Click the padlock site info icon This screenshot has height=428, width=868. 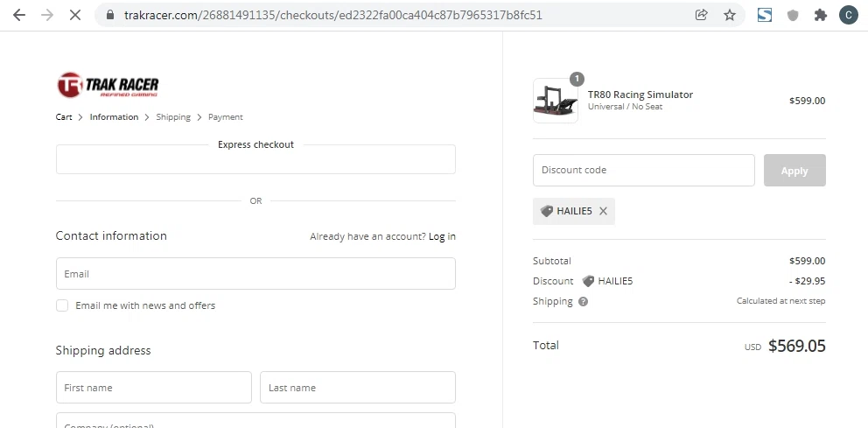click(110, 15)
